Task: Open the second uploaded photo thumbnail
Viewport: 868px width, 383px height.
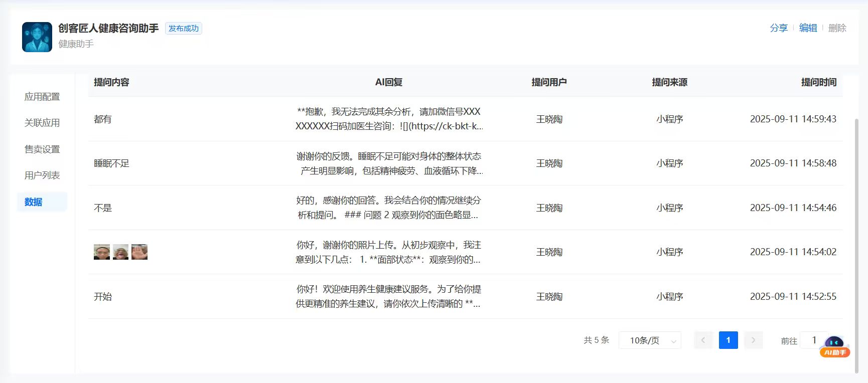Action: click(x=120, y=252)
